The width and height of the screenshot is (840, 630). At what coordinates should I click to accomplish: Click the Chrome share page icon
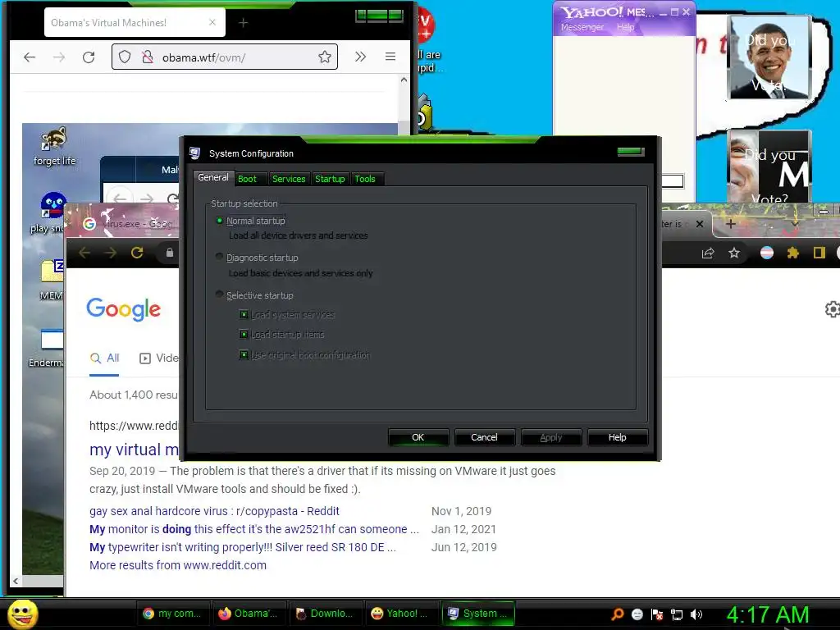click(708, 253)
